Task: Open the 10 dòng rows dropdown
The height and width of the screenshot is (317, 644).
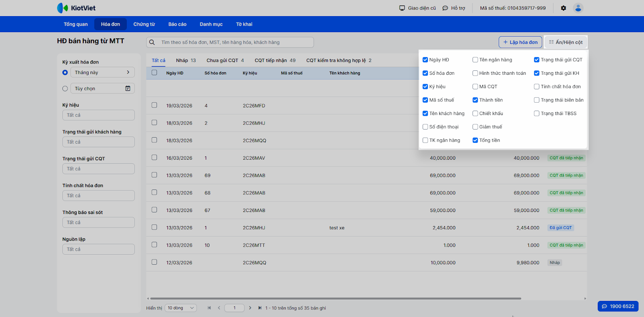Action: click(x=181, y=308)
